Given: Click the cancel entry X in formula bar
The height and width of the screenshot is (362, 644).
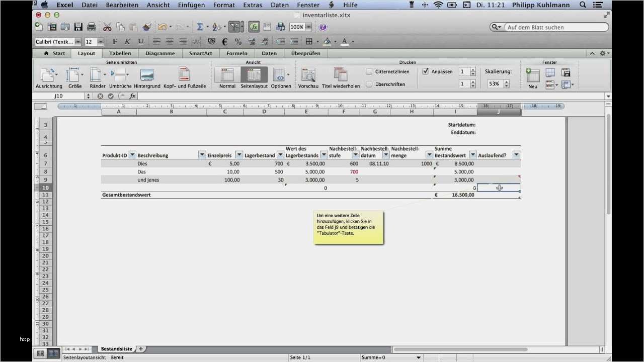Looking at the screenshot, I should tap(100, 96).
